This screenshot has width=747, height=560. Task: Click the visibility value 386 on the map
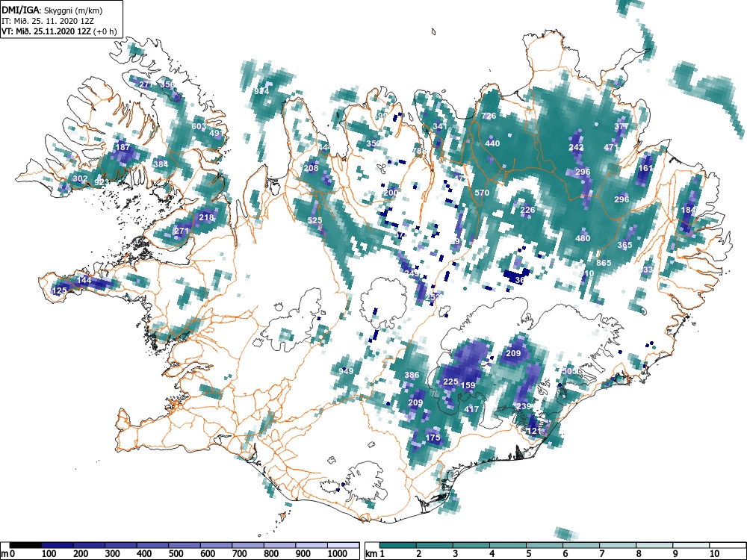pyautogui.click(x=412, y=375)
